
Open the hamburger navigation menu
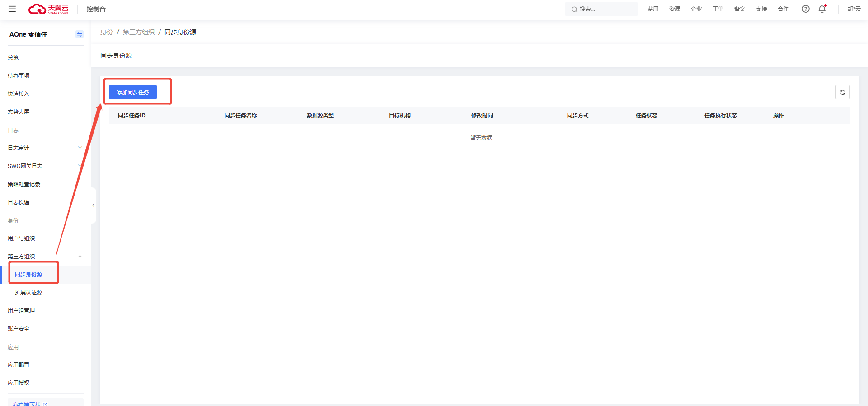point(12,9)
